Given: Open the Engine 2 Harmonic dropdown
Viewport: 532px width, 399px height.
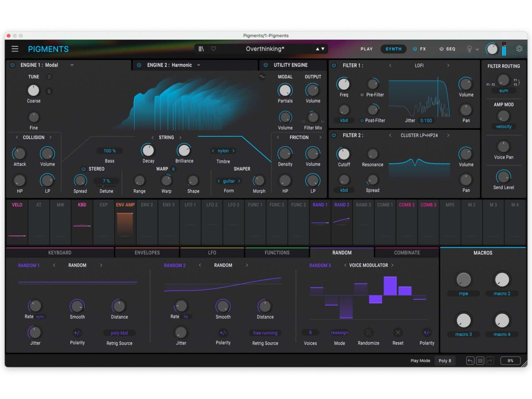Looking at the screenshot, I should coord(199,65).
